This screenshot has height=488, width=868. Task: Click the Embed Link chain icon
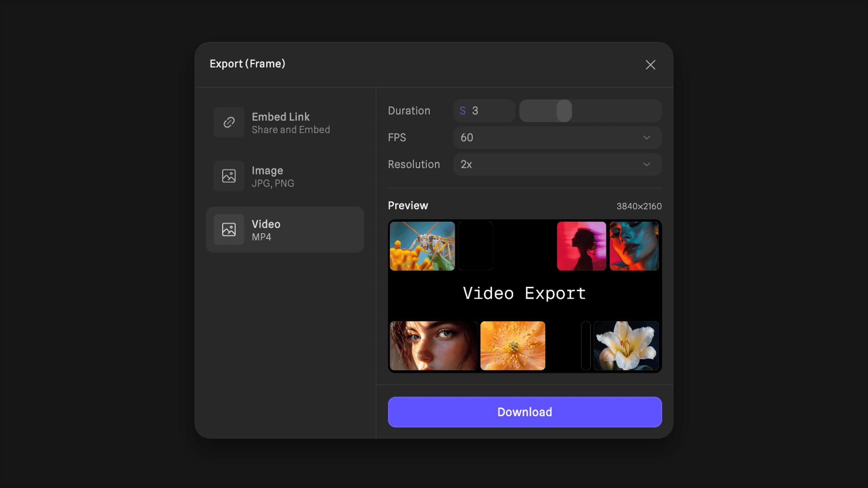point(229,122)
